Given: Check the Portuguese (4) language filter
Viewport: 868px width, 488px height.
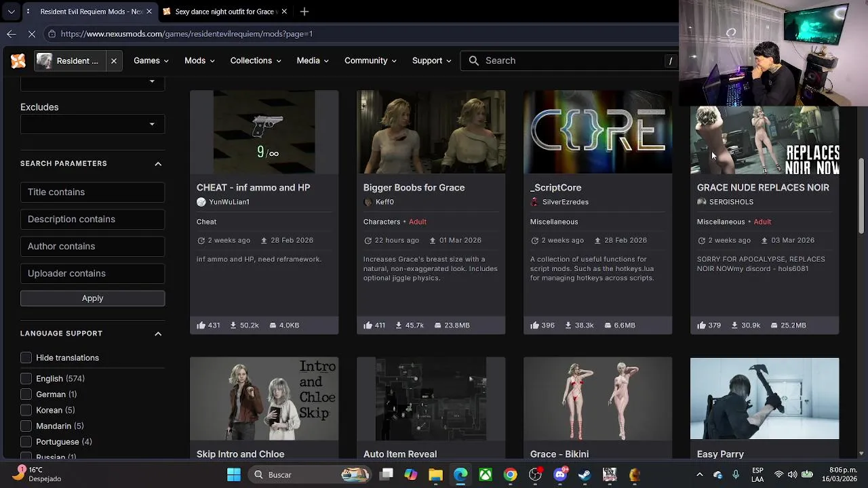Looking at the screenshot, I should coord(26,442).
